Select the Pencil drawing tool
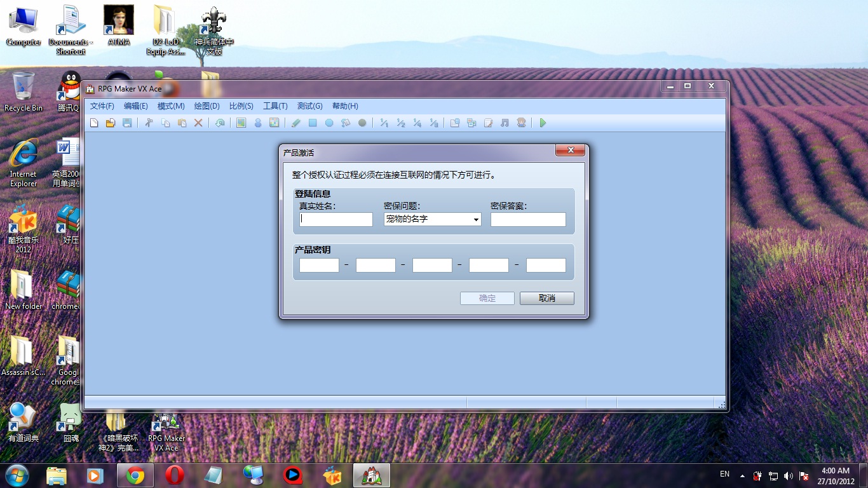The height and width of the screenshot is (488, 868). tap(296, 123)
